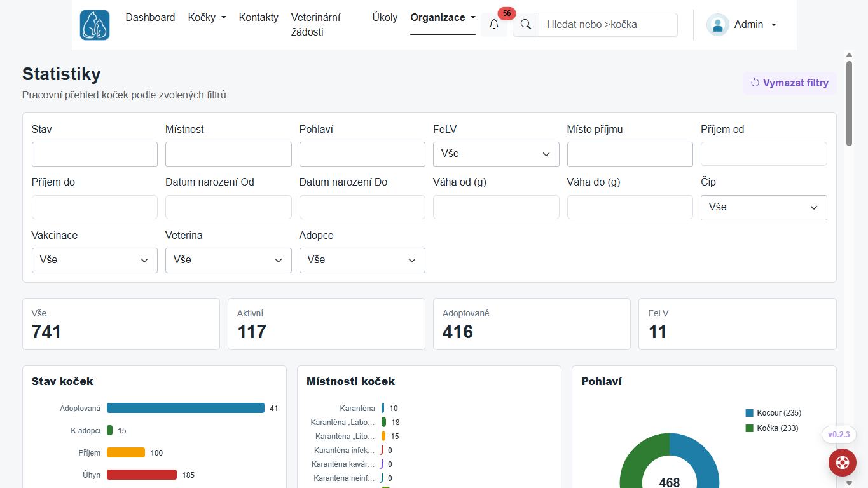Viewport: 868px width, 488px height.
Task: Click the Datum narození Od field
Action: [x=228, y=207]
